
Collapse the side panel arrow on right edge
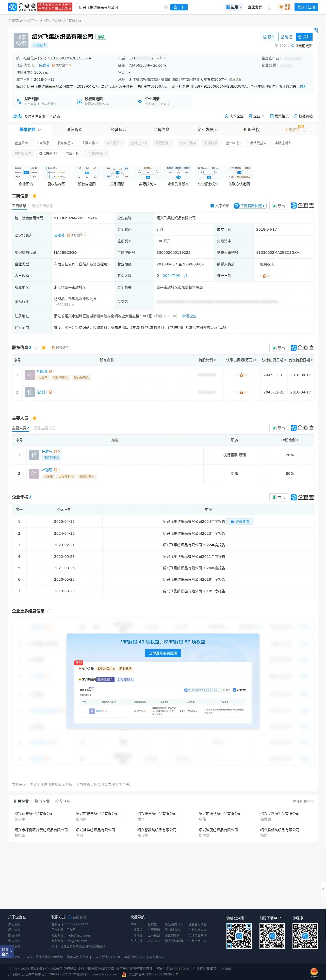pos(323,889)
